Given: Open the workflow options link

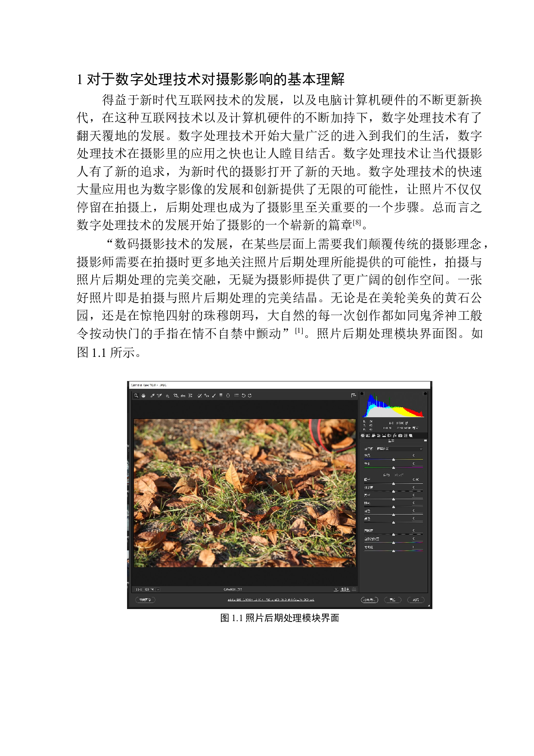Looking at the screenshot, I should pyautogui.click(x=271, y=600).
